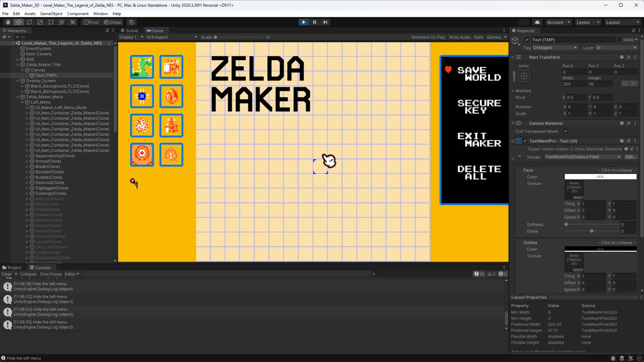Image resolution: width=644 pixels, height=362 pixels.
Task: Open the Layer UI dropdown
Action: pyautogui.click(x=616, y=48)
